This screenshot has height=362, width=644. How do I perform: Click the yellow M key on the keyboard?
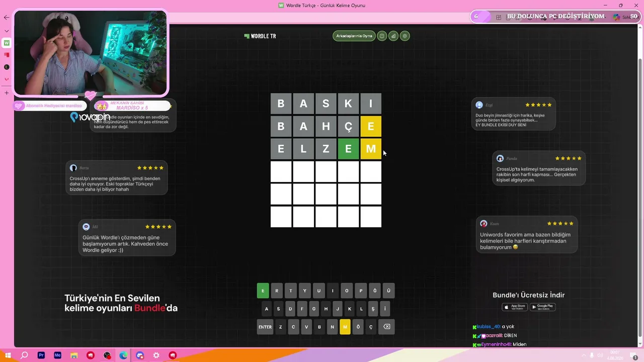click(345, 327)
